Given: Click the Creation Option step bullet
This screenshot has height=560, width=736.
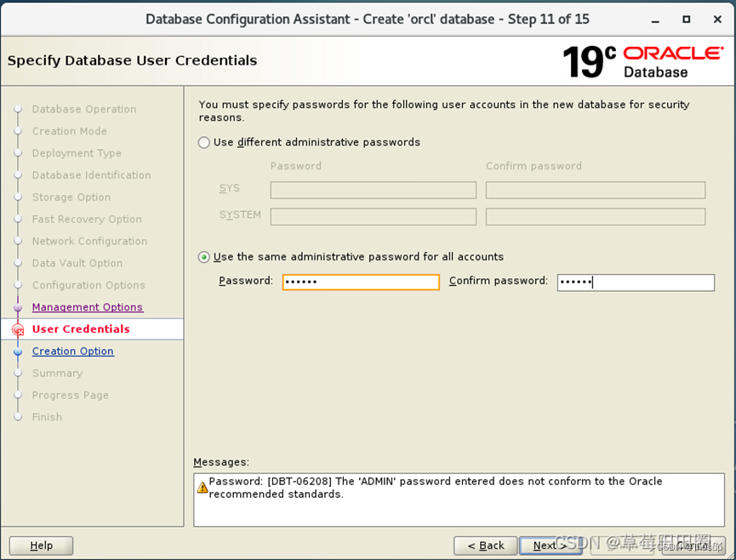Looking at the screenshot, I should tap(18, 351).
